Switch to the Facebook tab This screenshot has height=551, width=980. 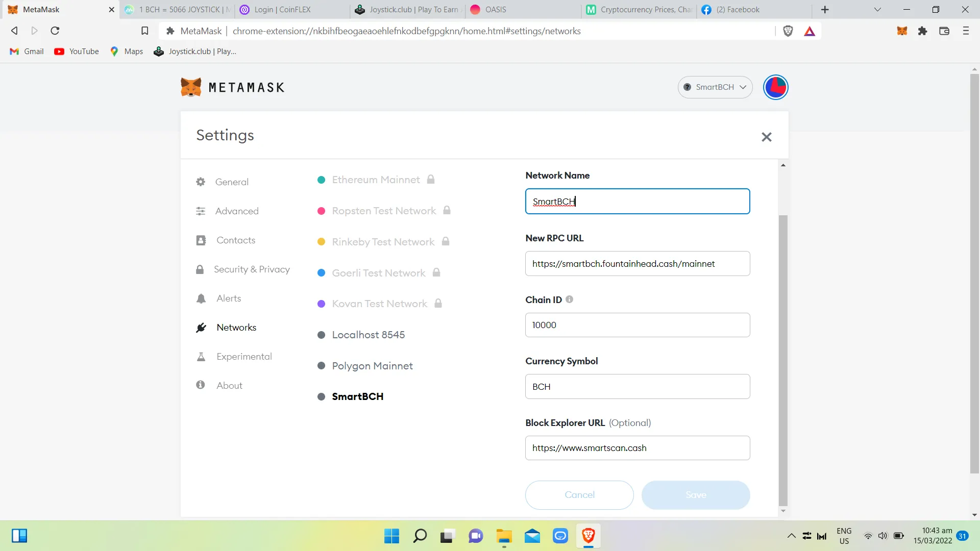pyautogui.click(x=754, y=10)
